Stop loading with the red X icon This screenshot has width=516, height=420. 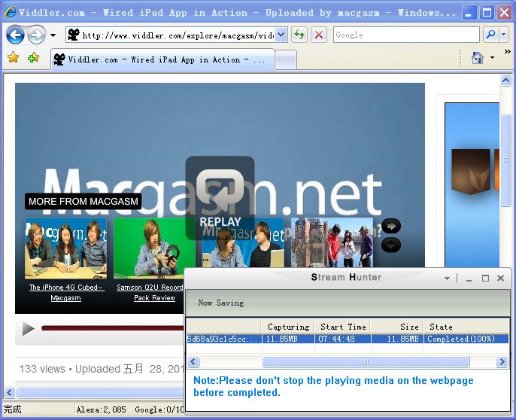click(319, 35)
